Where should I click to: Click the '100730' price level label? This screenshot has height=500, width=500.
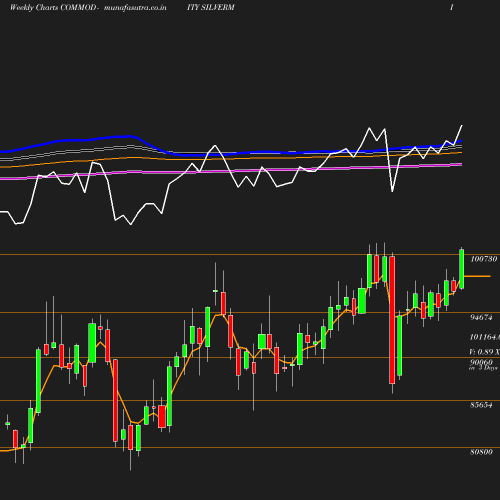[x=484, y=259]
